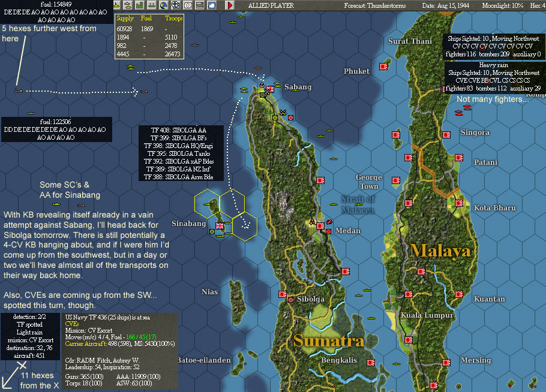Select the Japanese base at Patani

click(x=459, y=158)
